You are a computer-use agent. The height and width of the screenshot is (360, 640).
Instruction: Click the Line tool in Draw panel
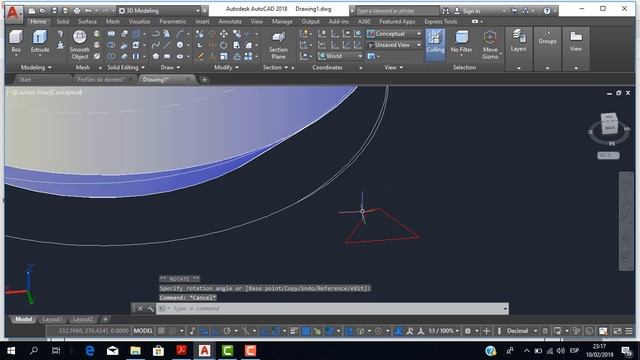coord(167,45)
